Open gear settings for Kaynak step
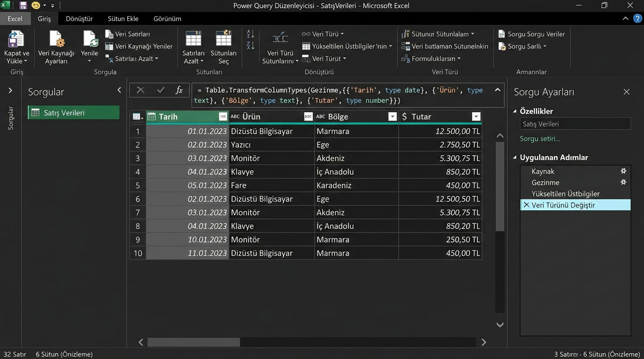The image size is (644, 359). tap(623, 171)
